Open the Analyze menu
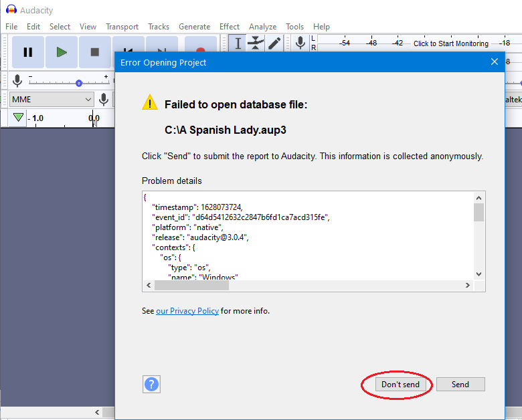Screen dimensions: 522x420 pyautogui.click(x=262, y=27)
